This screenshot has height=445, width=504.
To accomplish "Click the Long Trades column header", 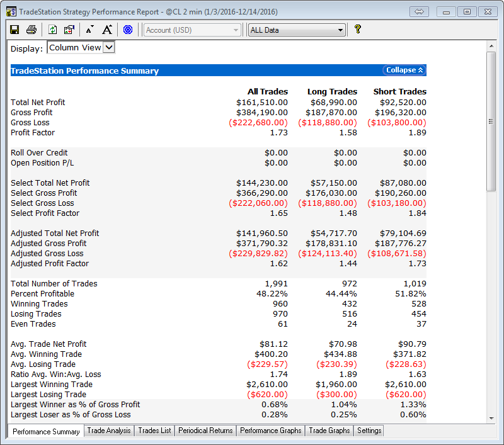I will (332, 91).
